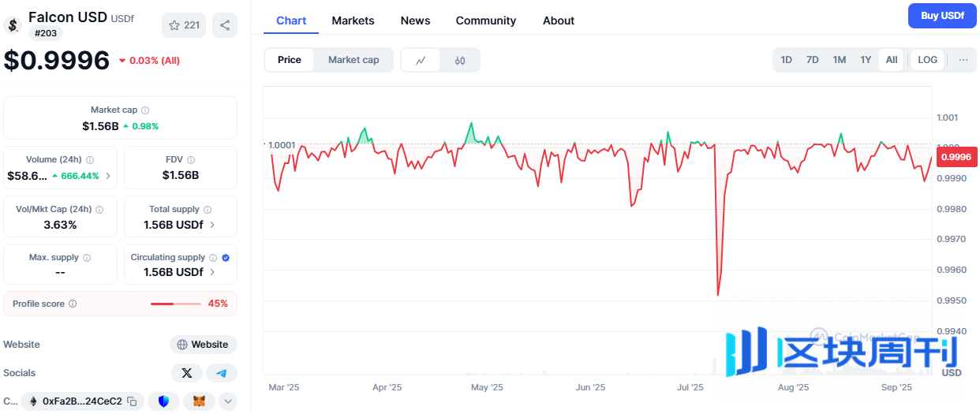The width and height of the screenshot is (980, 414).
Task: Show Market cap info tooltip
Action: tap(145, 110)
